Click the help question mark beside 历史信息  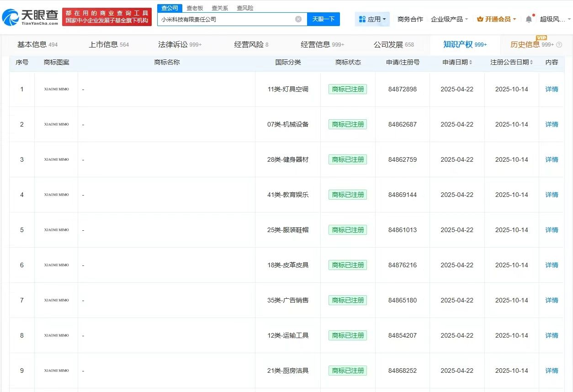[559, 45]
